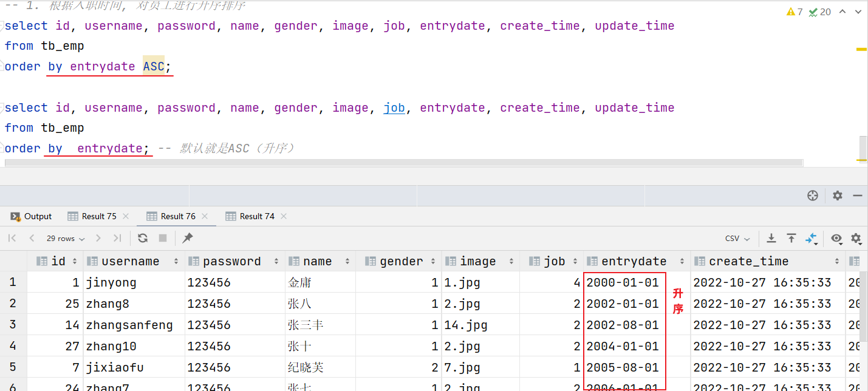Sort by the create_time column header
This screenshot has width=868, height=391.
(x=768, y=261)
